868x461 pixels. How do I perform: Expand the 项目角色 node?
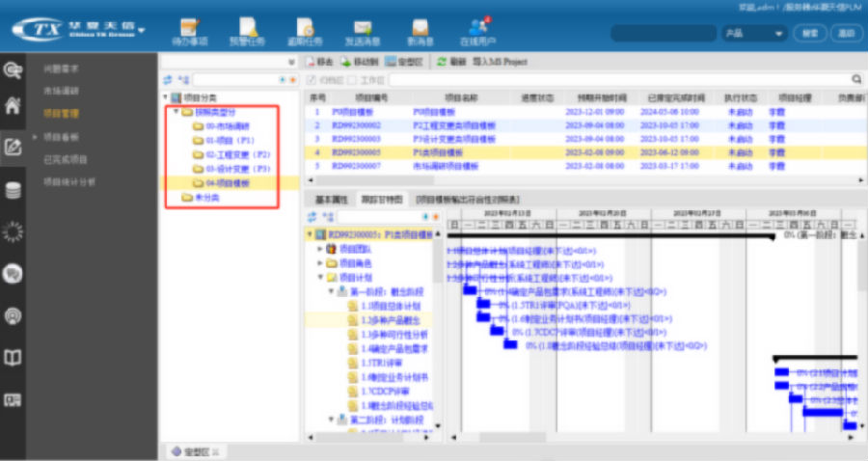click(x=320, y=263)
